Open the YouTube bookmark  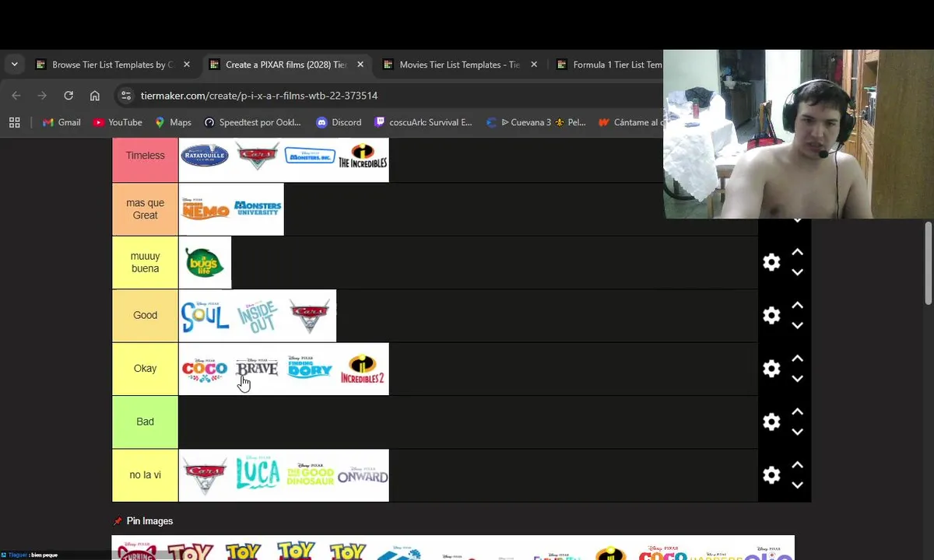118,122
